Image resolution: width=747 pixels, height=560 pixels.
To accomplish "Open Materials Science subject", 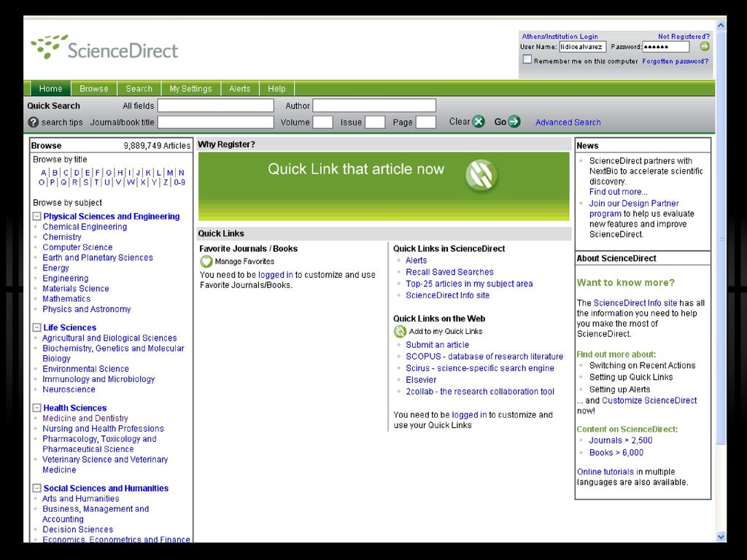I will [x=76, y=289].
